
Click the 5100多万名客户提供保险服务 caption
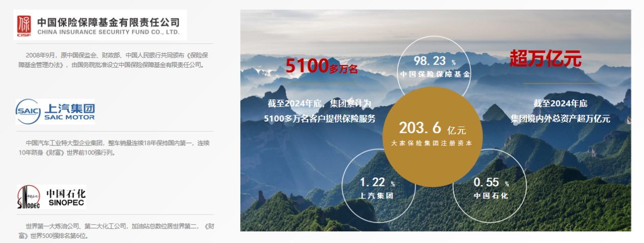coord(319,118)
